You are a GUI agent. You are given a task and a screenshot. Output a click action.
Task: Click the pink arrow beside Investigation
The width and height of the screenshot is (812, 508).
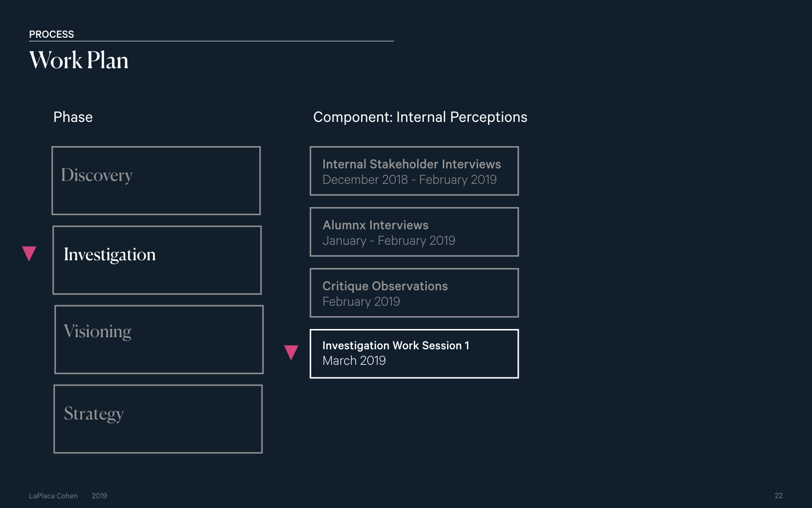tap(29, 254)
